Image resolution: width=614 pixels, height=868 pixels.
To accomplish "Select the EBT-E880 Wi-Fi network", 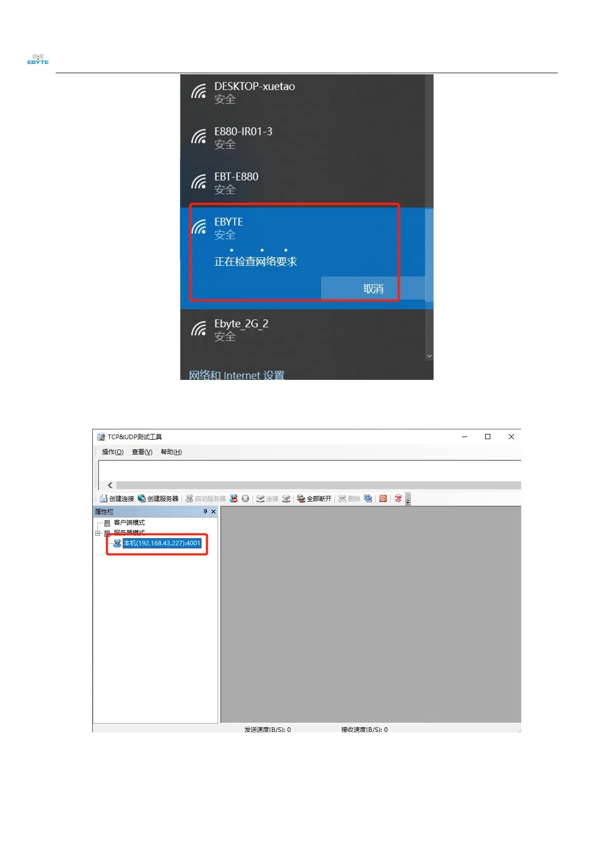I will coord(303,182).
